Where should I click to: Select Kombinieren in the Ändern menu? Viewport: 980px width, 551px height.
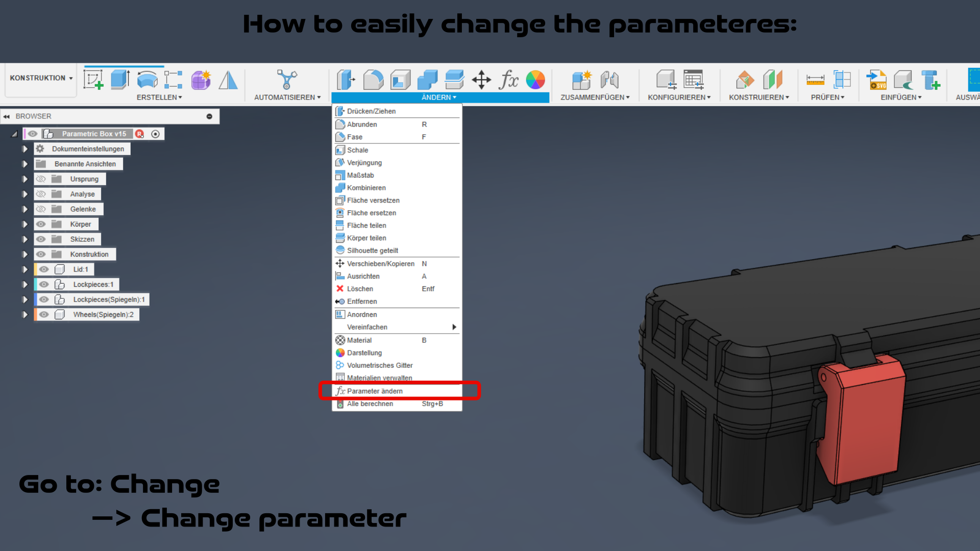[x=366, y=188]
